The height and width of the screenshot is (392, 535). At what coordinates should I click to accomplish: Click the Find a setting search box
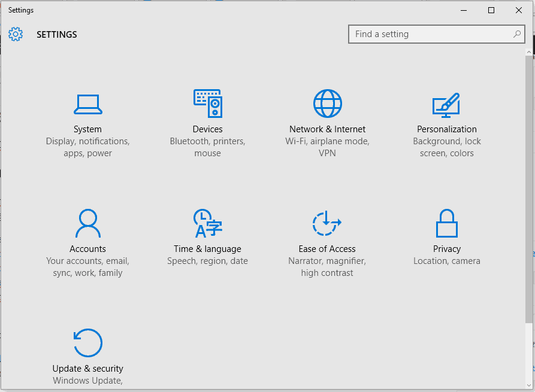point(428,34)
